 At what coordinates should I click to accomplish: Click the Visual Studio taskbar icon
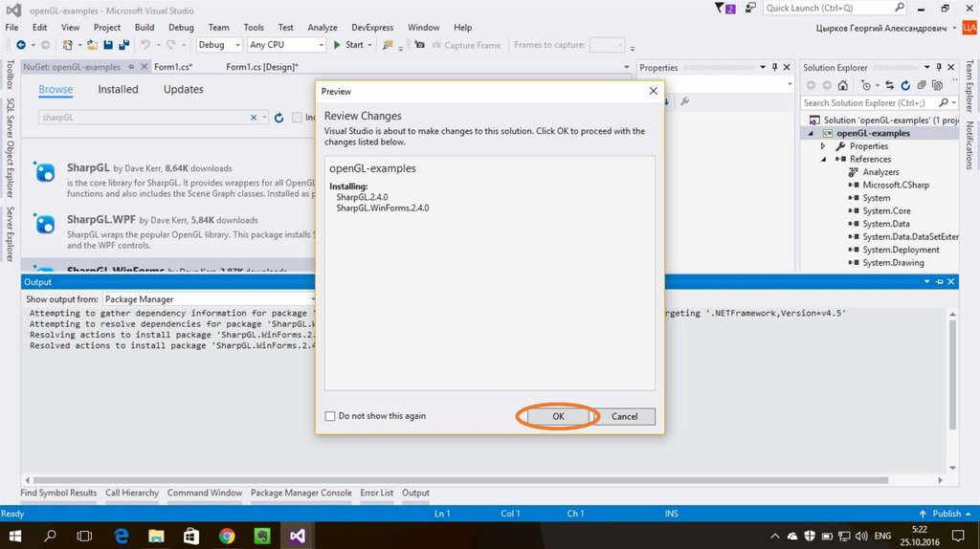pos(299,536)
